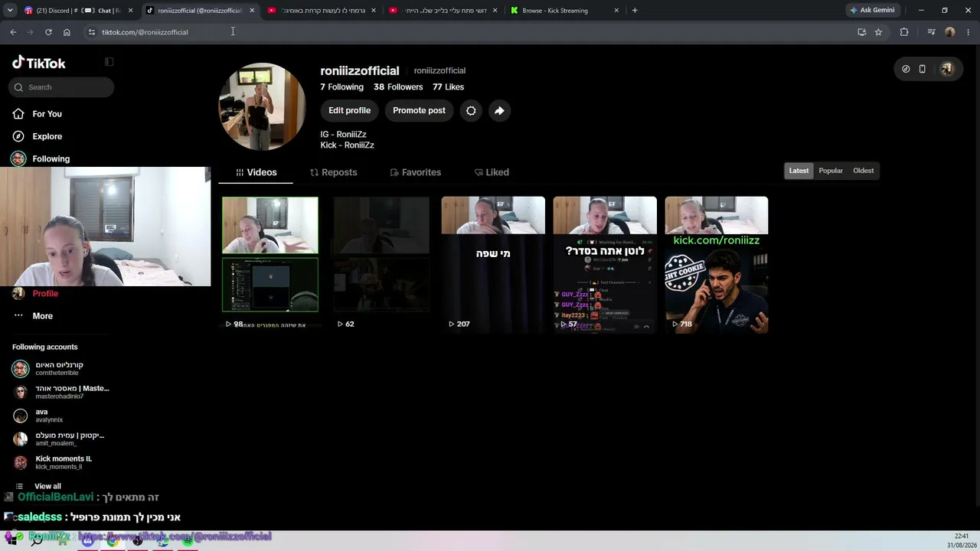The width and height of the screenshot is (980, 551).
Task: Sort videos by Popular
Action: click(831, 171)
